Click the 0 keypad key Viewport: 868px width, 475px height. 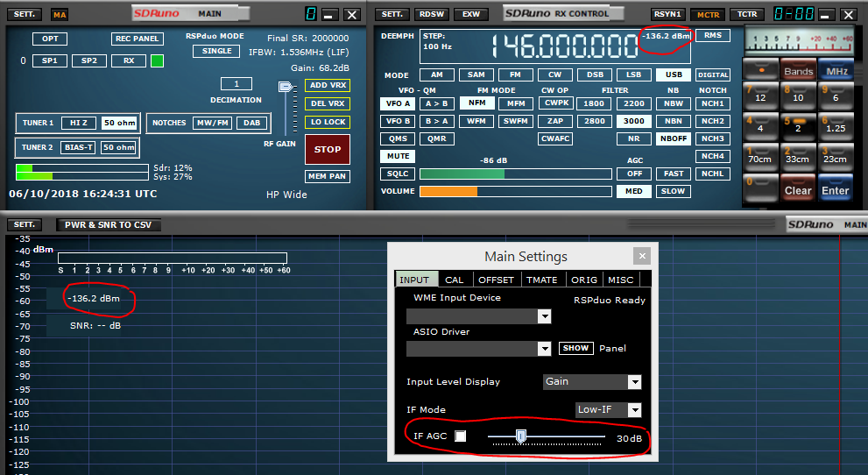point(760,188)
